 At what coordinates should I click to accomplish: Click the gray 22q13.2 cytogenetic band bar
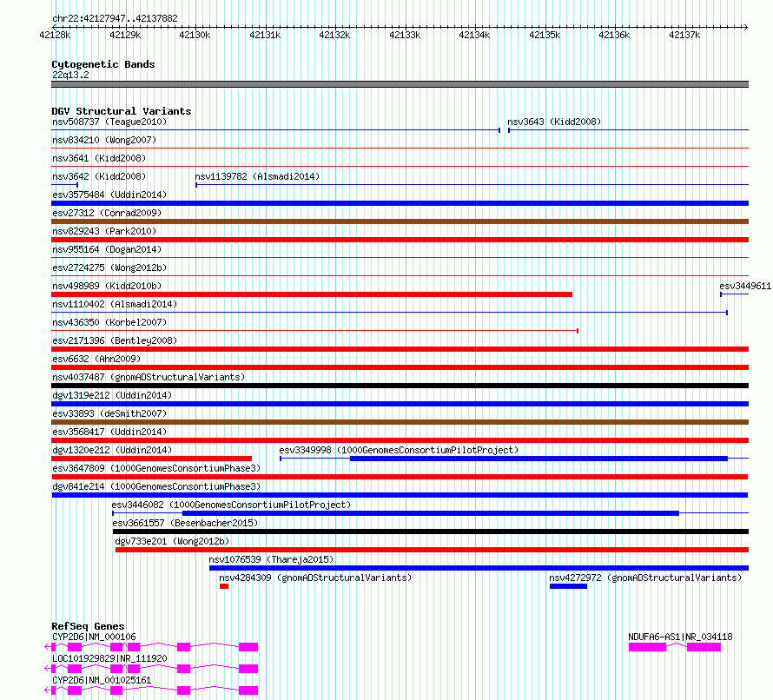(400, 84)
